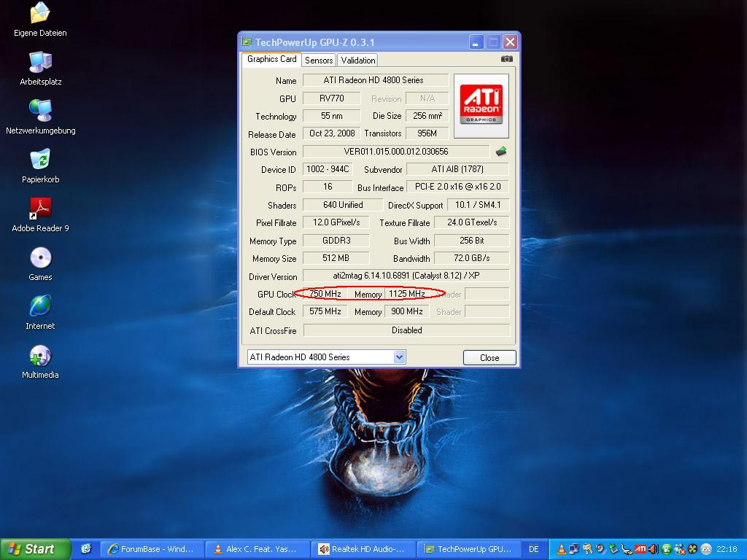Click the default Memory 900 MHz field
This screenshot has height=560, width=747.
(407, 311)
